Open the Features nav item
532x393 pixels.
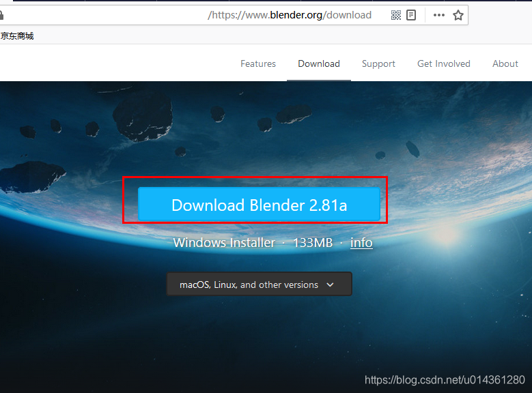pos(258,63)
